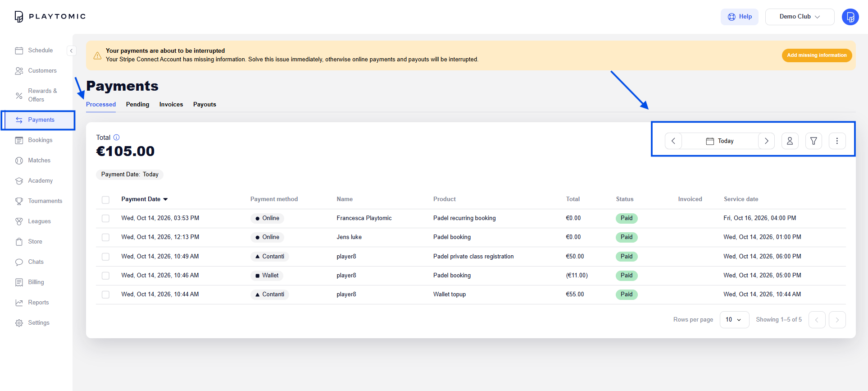Check the Francesca Playtomic payment row

pos(105,218)
